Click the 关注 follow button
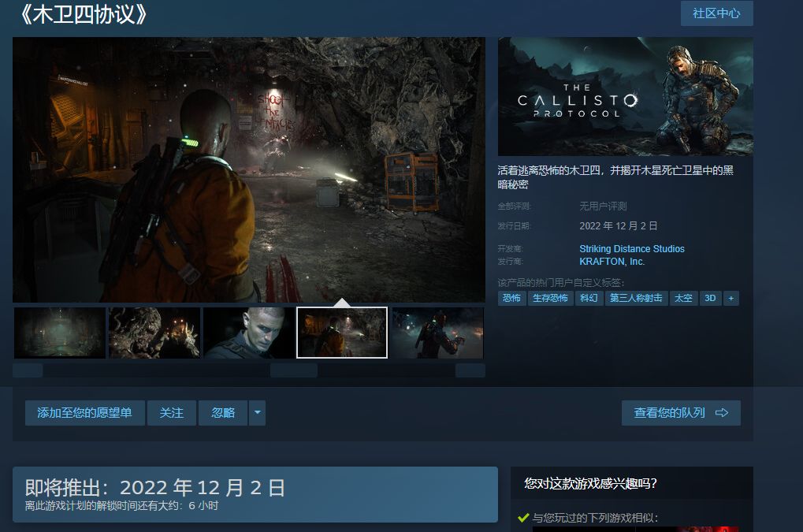 point(172,413)
